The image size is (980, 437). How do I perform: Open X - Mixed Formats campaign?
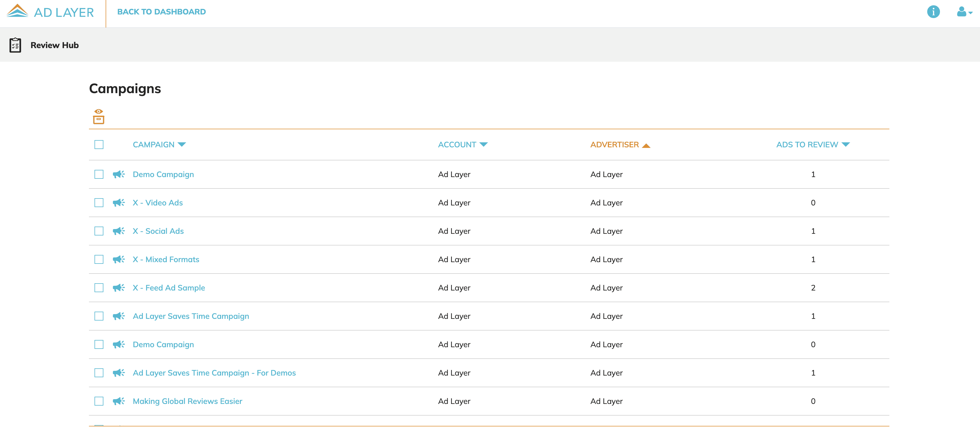[166, 259]
